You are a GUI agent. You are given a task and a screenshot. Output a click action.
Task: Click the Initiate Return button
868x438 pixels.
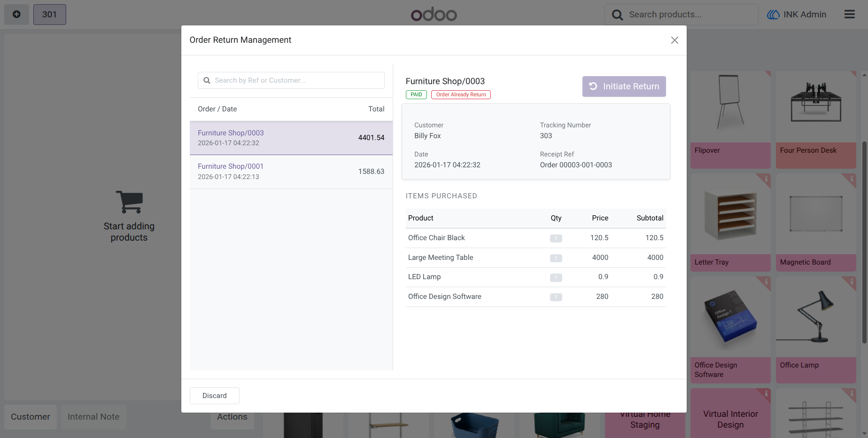(624, 86)
